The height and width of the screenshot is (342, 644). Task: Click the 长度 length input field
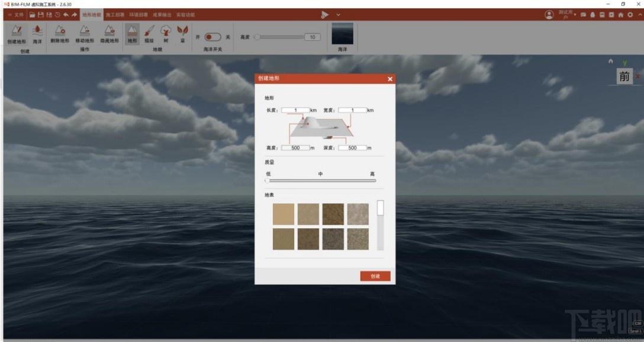[295, 110]
